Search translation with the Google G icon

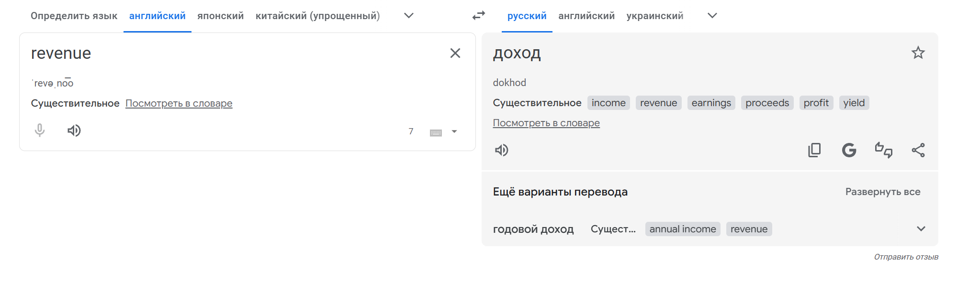[849, 150]
